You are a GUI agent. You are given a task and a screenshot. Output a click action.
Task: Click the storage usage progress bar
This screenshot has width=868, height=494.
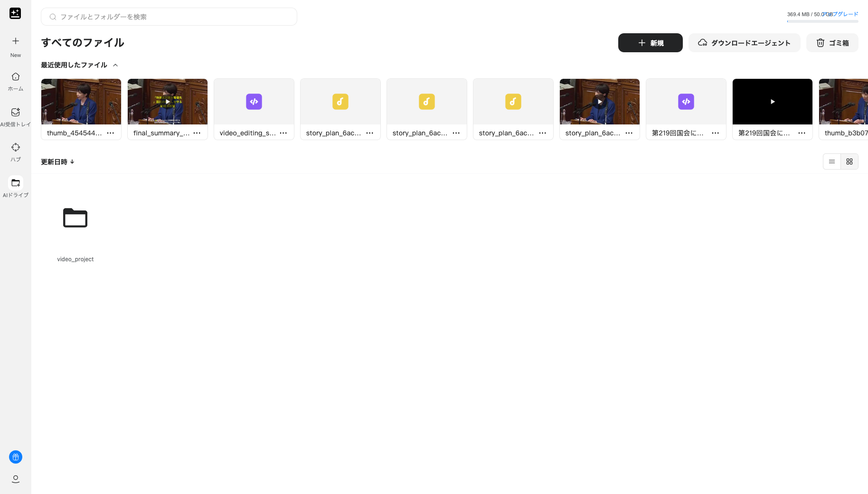(x=822, y=21)
